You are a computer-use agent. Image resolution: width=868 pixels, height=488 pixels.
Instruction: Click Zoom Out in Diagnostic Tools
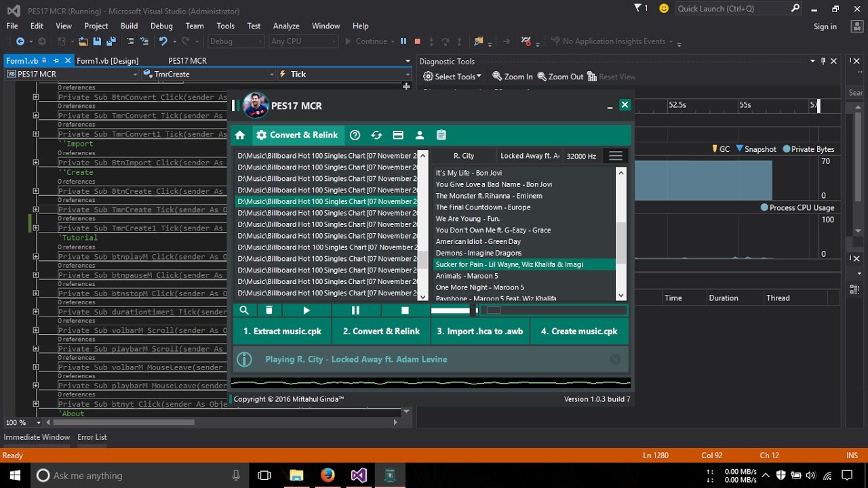tap(560, 77)
